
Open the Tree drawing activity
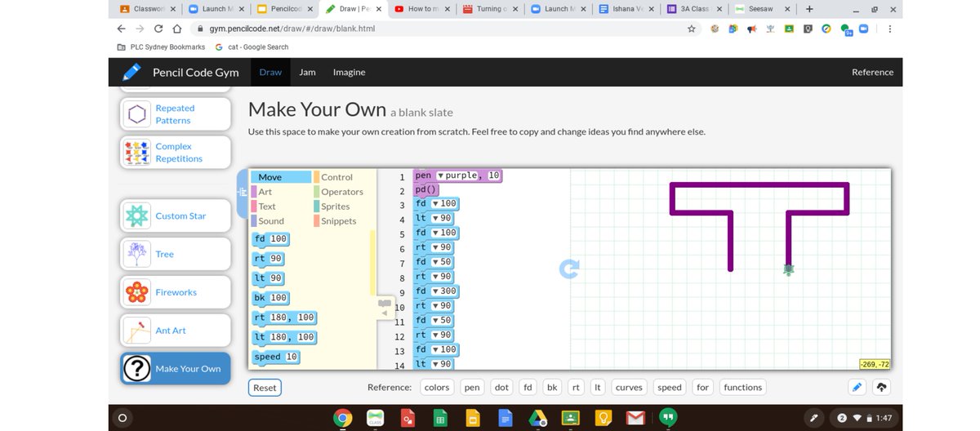pyautogui.click(x=176, y=254)
